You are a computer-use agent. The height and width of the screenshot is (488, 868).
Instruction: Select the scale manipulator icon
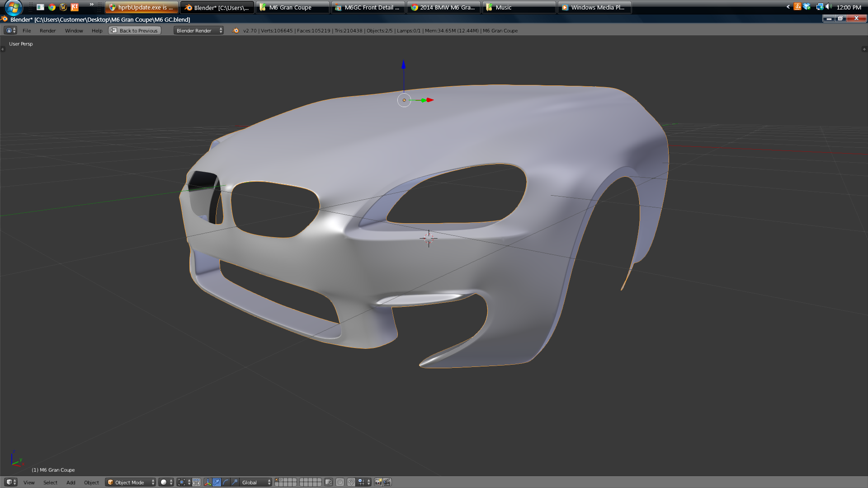(x=235, y=482)
